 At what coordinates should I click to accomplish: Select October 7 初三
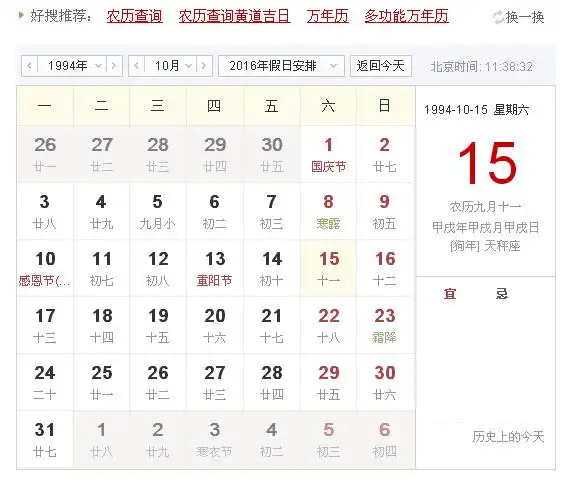272,212
